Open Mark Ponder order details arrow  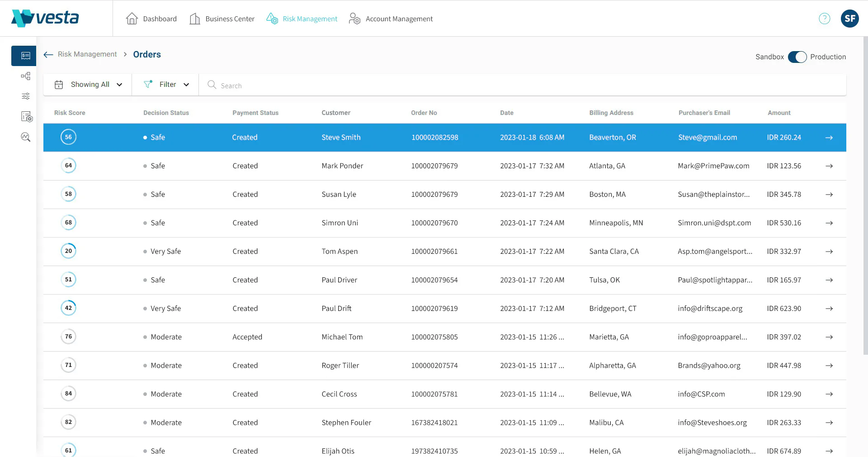point(829,166)
